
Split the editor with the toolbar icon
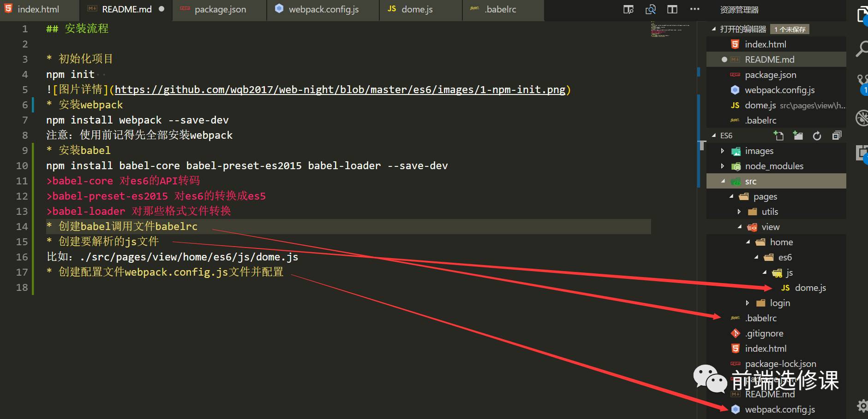pyautogui.click(x=672, y=9)
